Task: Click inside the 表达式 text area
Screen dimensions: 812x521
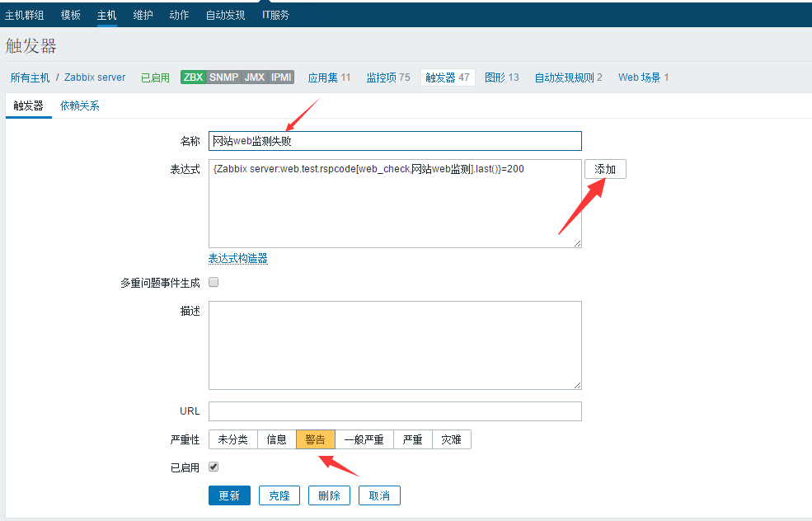Action: [x=395, y=204]
